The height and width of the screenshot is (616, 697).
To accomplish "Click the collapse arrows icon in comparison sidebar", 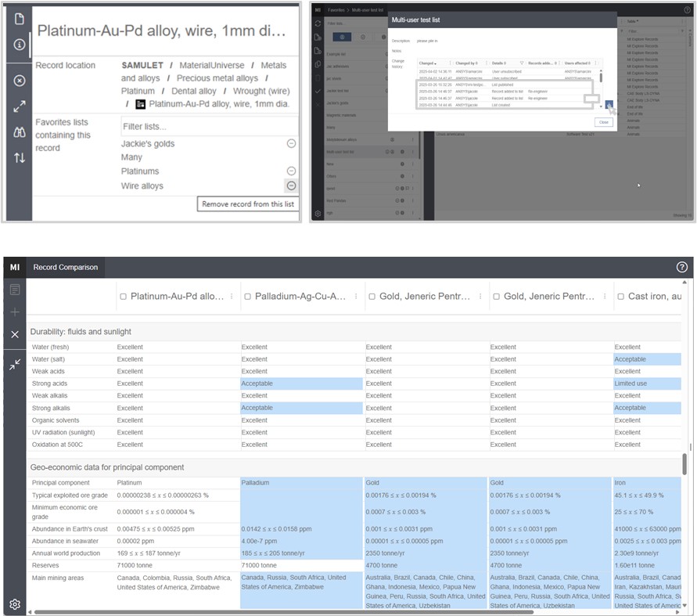I will coord(14,365).
